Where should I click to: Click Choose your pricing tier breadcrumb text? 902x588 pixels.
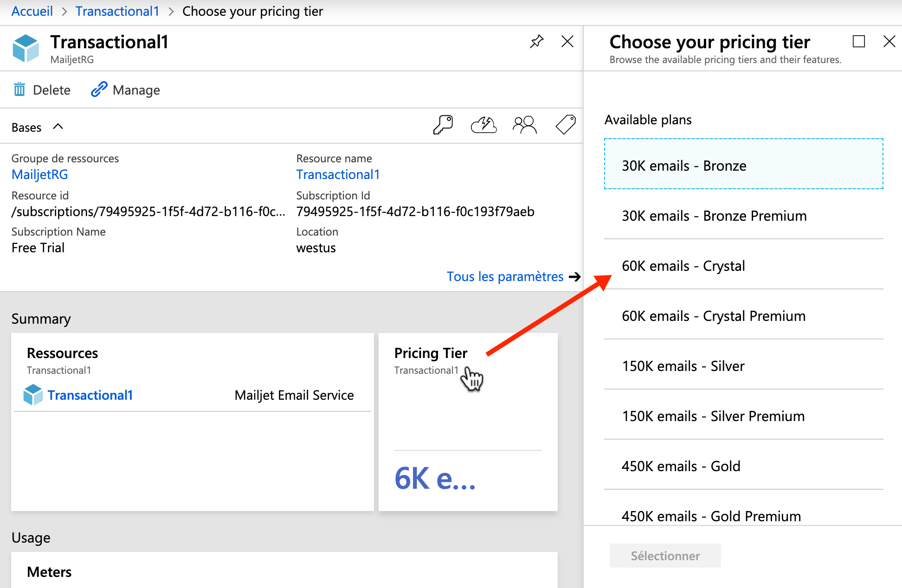pos(252,11)
